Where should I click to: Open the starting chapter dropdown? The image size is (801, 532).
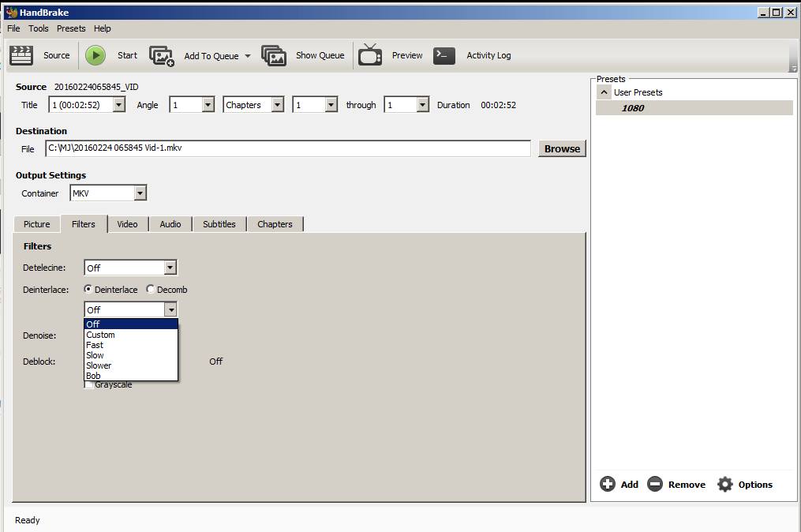coord(331,105)
